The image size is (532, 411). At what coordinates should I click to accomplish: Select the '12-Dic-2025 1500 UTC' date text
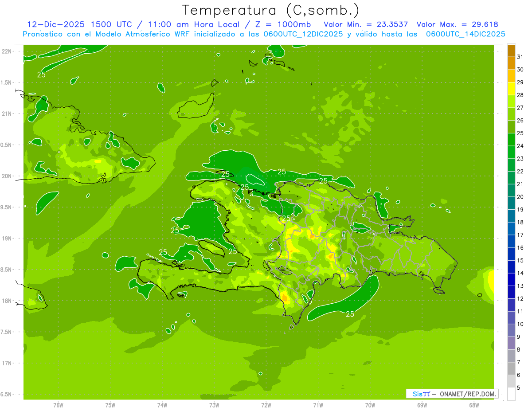pyautogui.click(x=79, y=24)
